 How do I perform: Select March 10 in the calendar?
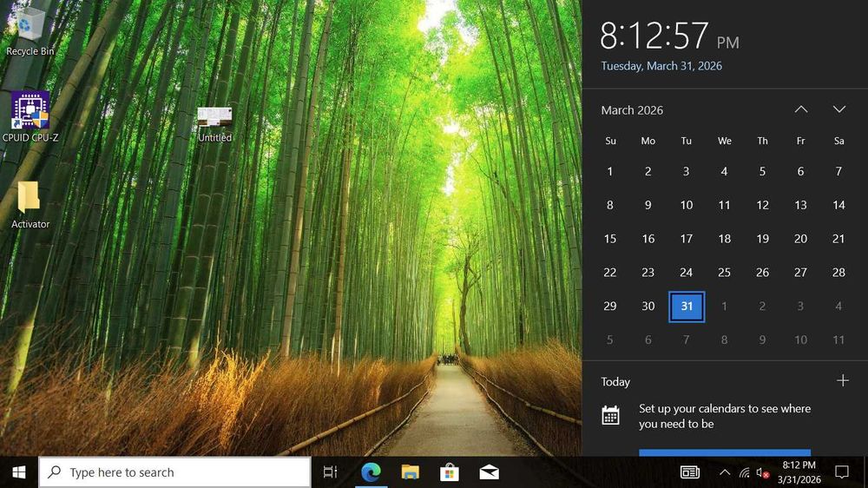(687, 206)
